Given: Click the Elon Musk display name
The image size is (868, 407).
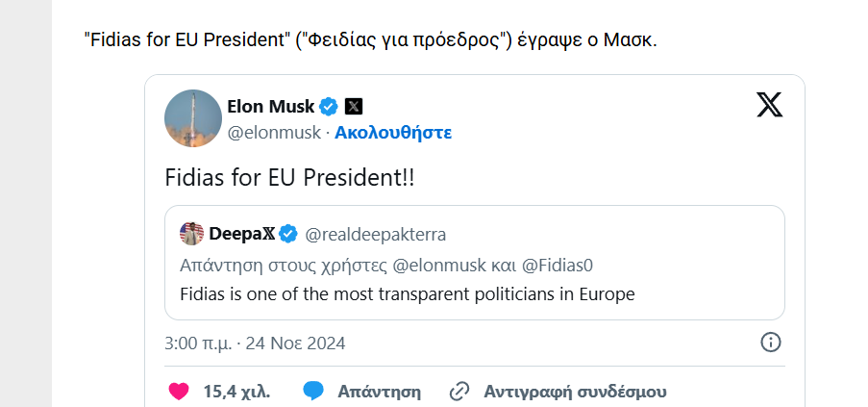Looking at the screenshot, I should 270,106.
